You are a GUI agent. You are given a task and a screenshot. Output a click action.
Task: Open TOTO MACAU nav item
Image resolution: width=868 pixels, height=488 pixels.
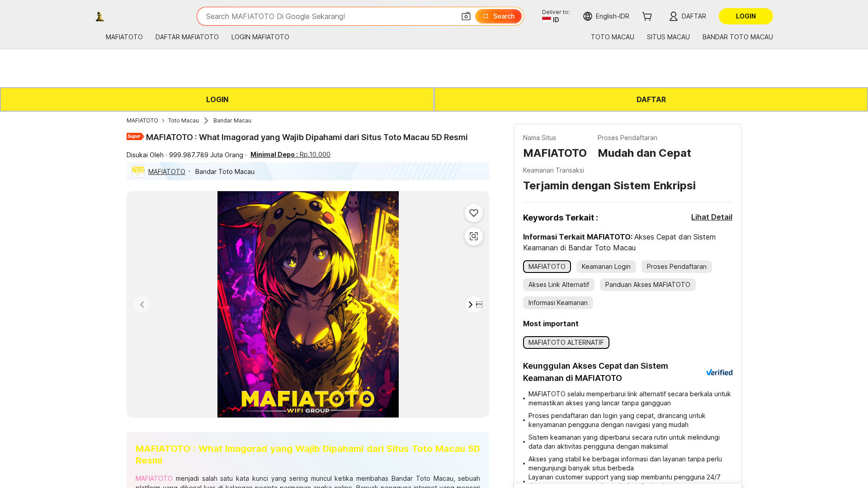(x=612, y=37)
